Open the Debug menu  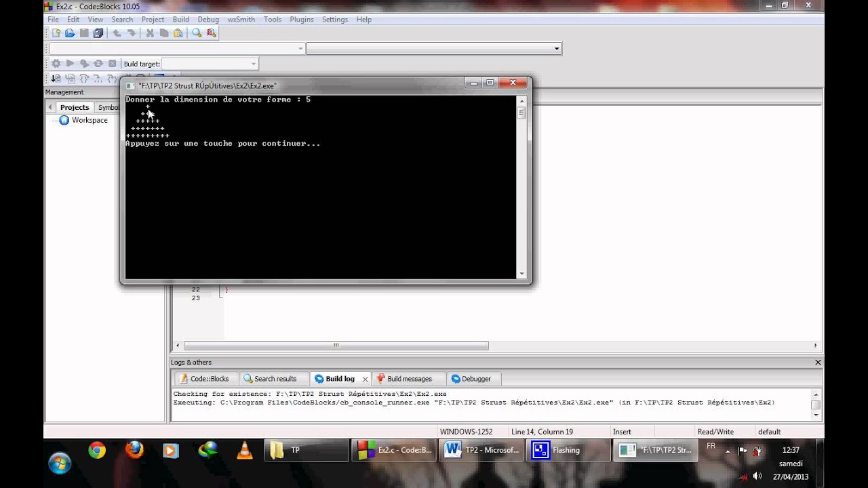point(208,20)
